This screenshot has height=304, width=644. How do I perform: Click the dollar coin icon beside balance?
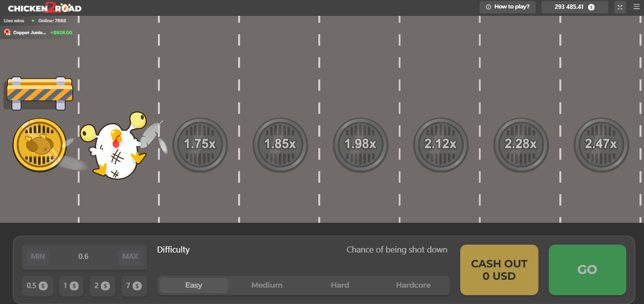click(x=591, y=7)
